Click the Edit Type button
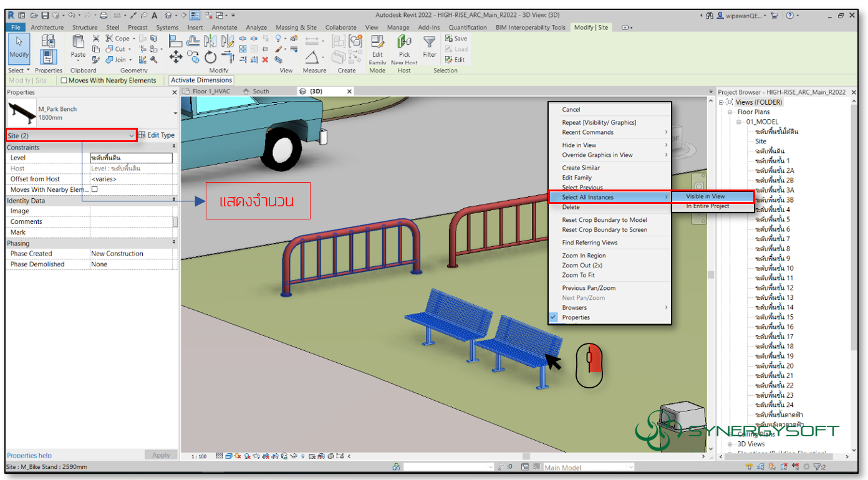The image size is (868, 480). click(157, 135)
